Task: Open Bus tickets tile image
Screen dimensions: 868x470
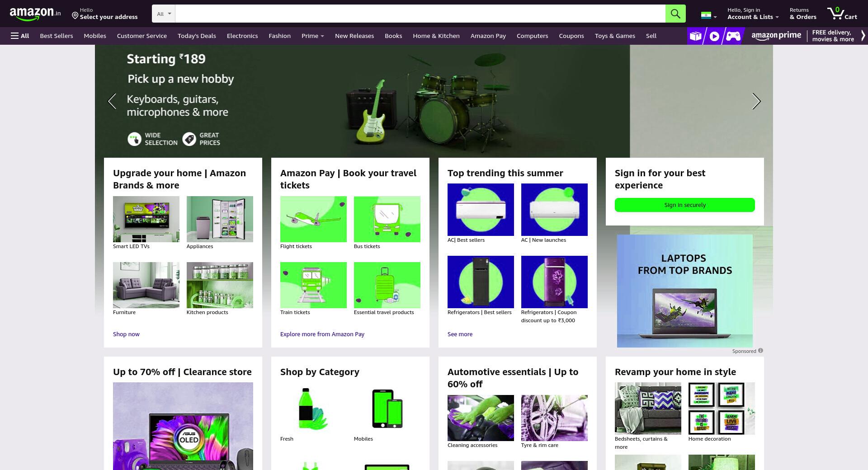Action: coord(387,219)
